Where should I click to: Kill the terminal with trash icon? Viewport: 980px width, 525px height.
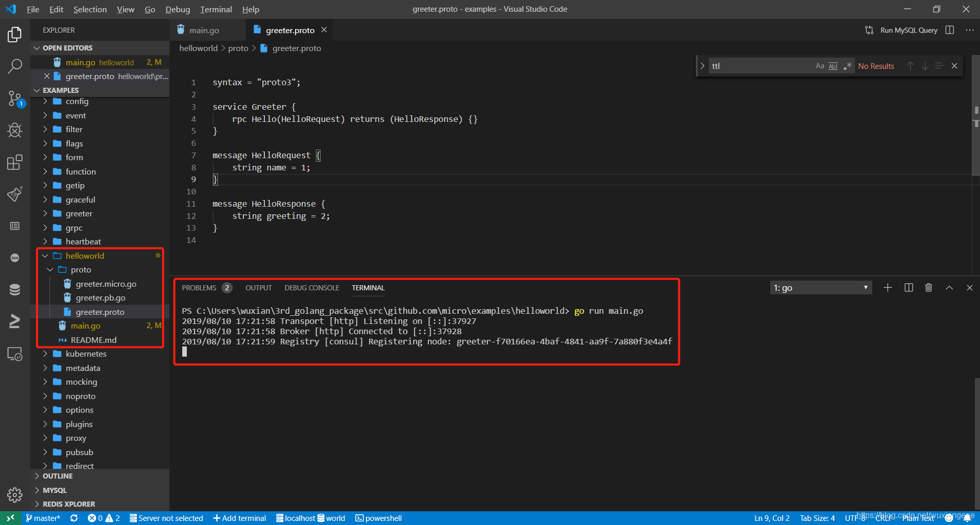click(x=928, y=288)
